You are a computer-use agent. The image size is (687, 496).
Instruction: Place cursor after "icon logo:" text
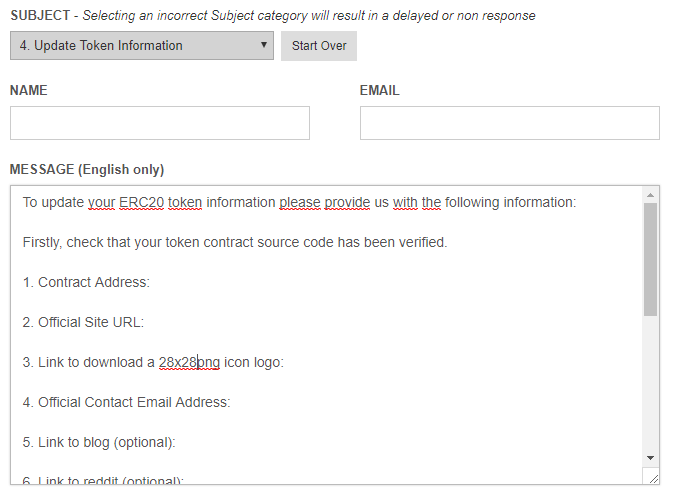[x=286, y=362]
